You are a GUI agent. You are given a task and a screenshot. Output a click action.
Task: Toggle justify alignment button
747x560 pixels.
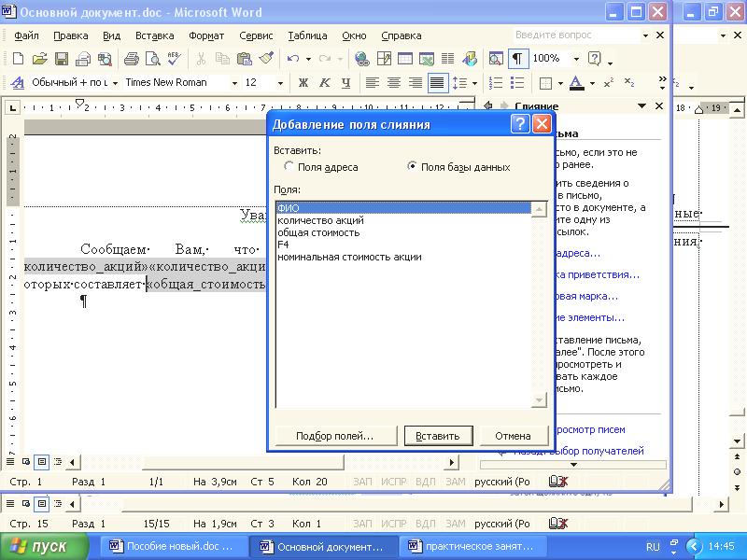click(x=437, y=83)
